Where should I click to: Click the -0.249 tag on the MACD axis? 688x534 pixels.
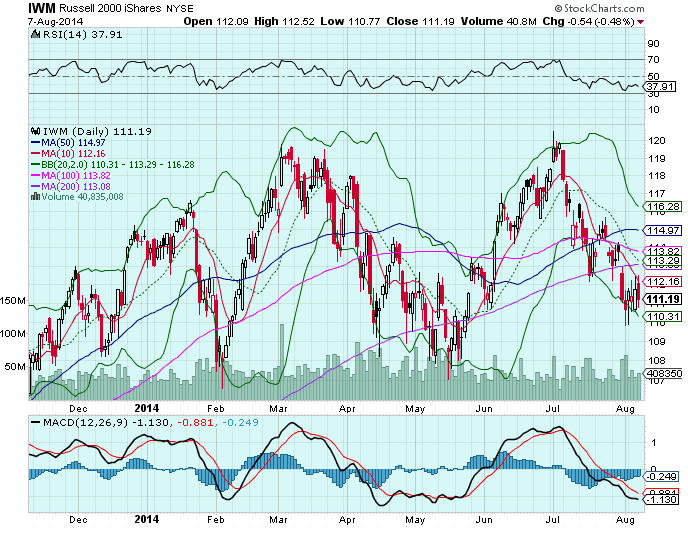[662, 477]
